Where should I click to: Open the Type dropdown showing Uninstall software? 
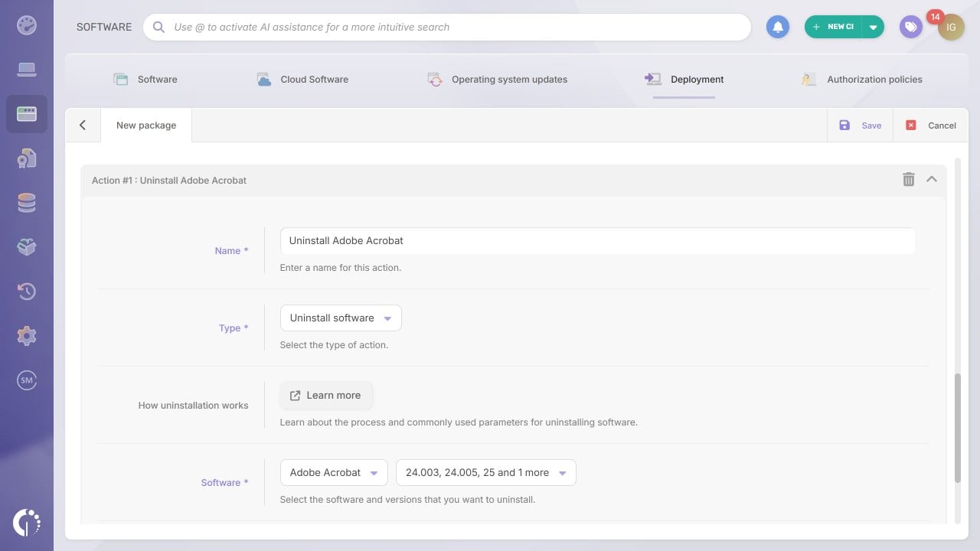click(x=340, y=318)
